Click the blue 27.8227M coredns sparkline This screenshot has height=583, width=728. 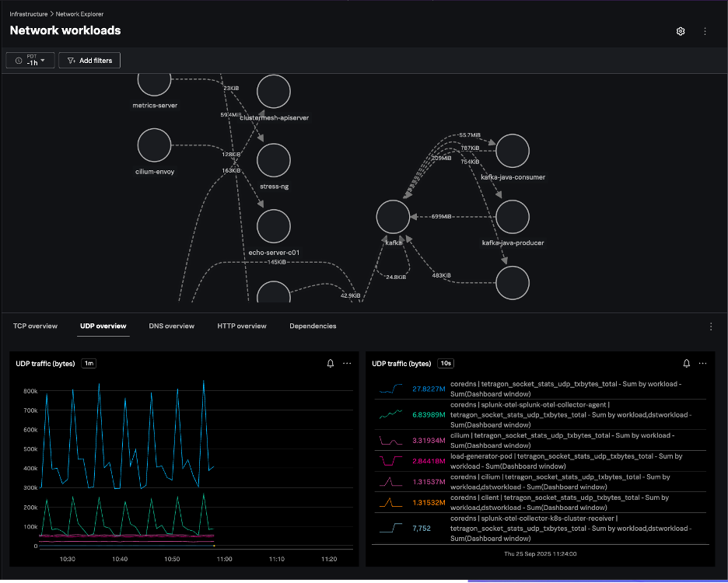tap(391, 389)
